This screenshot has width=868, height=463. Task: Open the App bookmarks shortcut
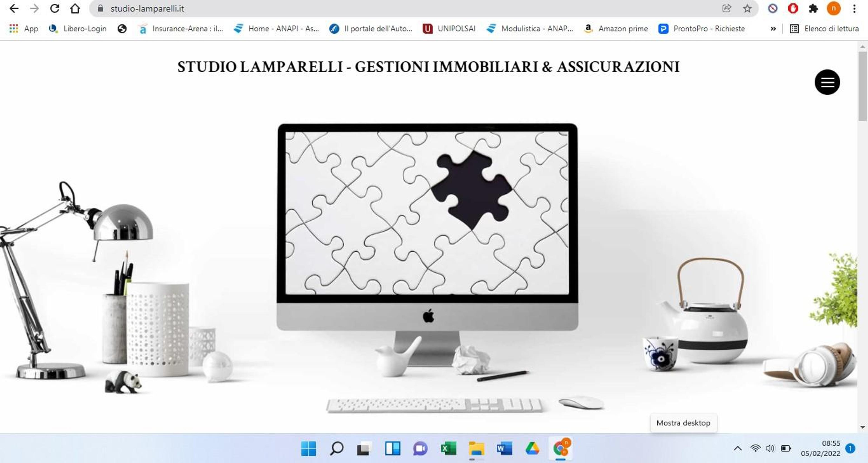pyautogui.click(x=24, y=29)
